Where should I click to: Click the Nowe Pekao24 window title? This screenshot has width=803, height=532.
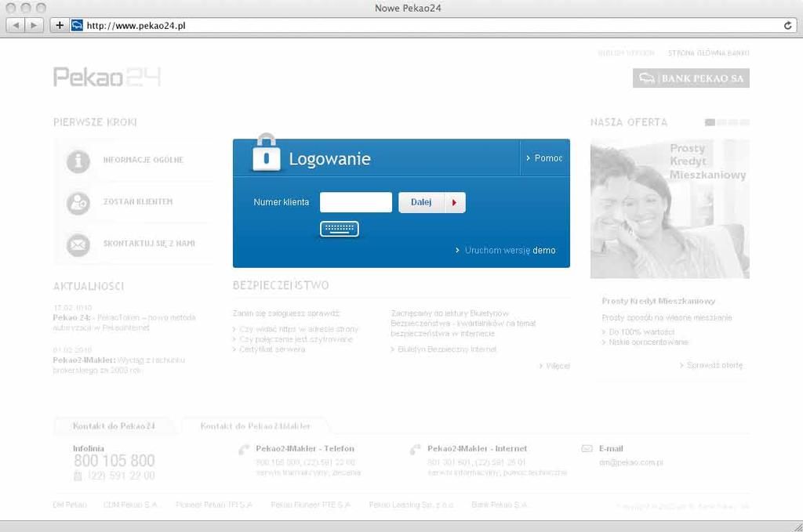(408, 8)
